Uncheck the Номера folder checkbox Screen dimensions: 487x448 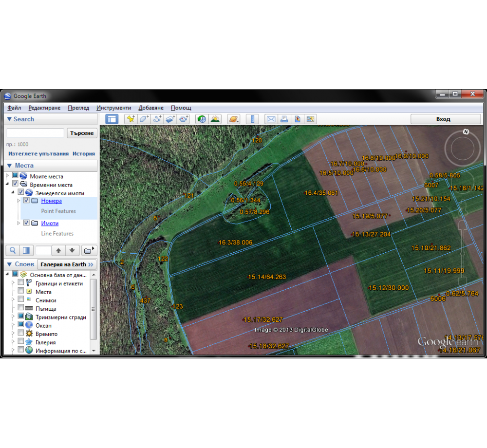27,200
